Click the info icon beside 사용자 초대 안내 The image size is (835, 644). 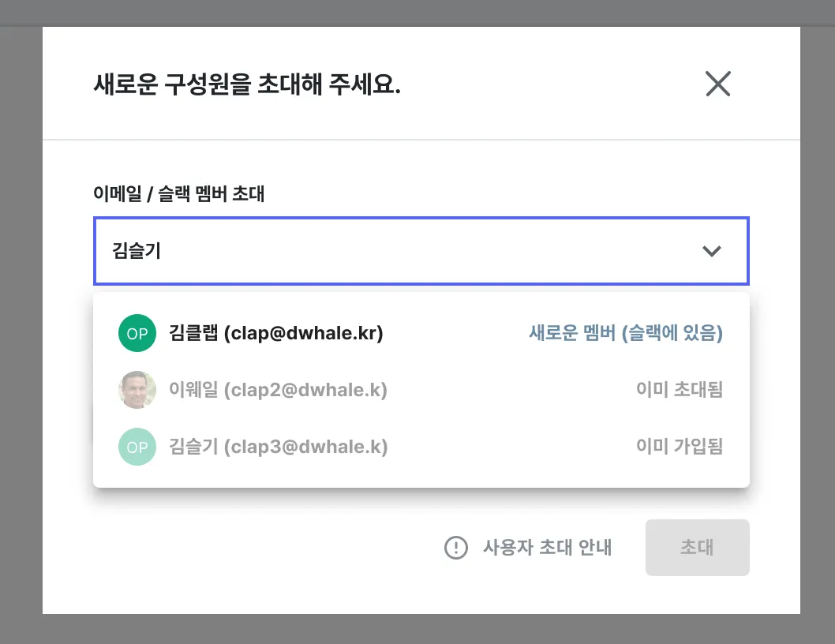[456, 547]
